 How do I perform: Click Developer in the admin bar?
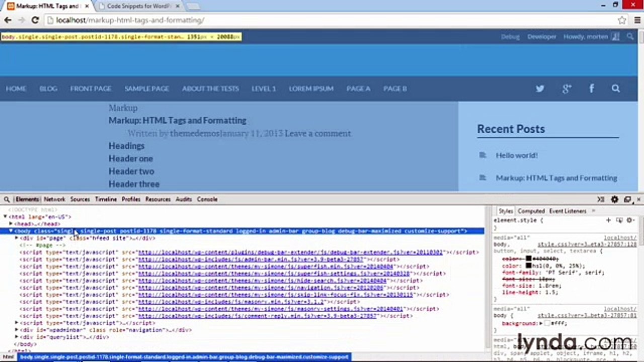coord(542,37)
